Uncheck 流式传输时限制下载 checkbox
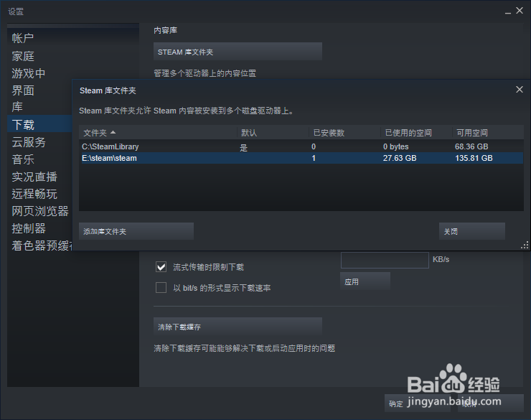The height and width of the screenshot is (420, 531). click(161, 267)
